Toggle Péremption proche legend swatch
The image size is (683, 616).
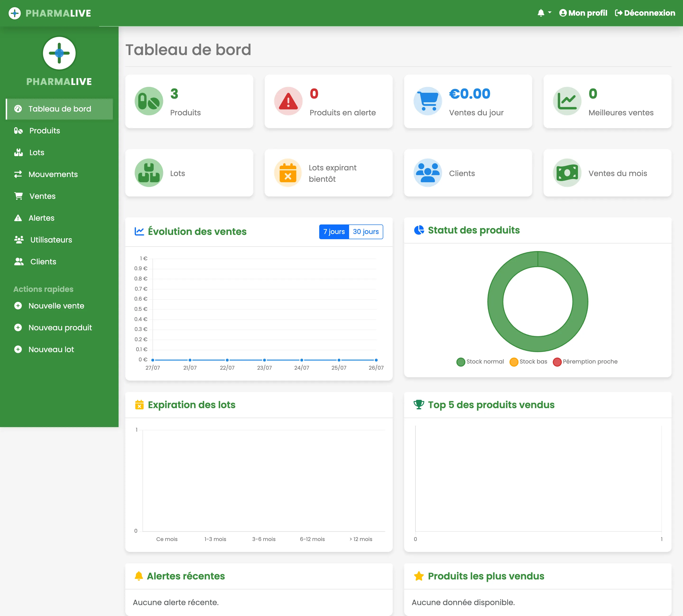pos(557,362)
